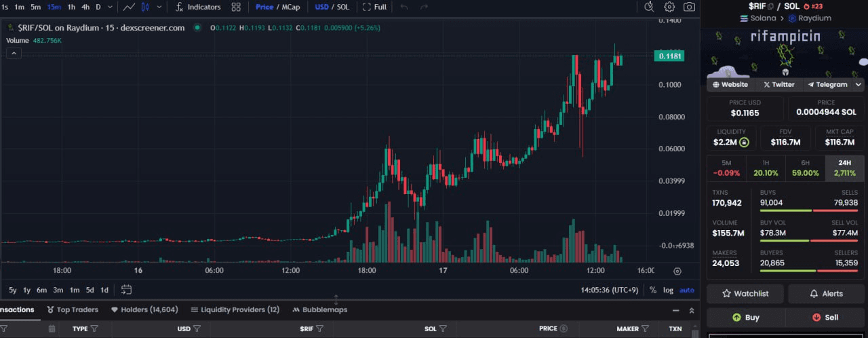The height and width of the screenshot is (338, 868).
Task: Expand more social links chevron
Action: click(x=858, y=85)
